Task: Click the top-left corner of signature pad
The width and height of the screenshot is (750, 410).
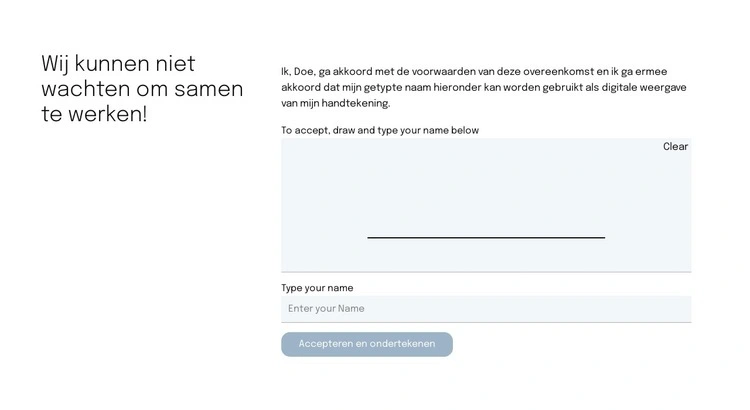Action: coord(285,142)
